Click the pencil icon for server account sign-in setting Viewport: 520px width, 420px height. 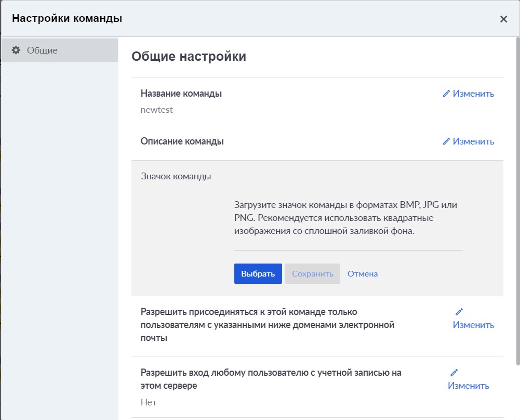pyautogui.click(x=454, y=372)
